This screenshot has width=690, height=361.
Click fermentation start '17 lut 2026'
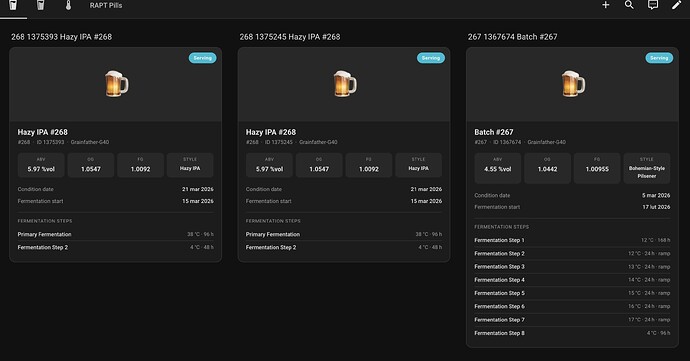pos(656,207)
